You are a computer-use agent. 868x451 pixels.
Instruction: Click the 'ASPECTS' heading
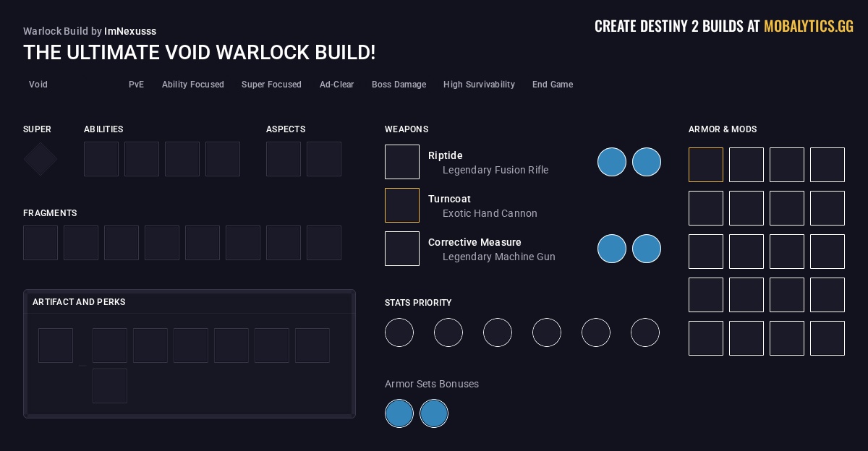click(x=286, y=129)
